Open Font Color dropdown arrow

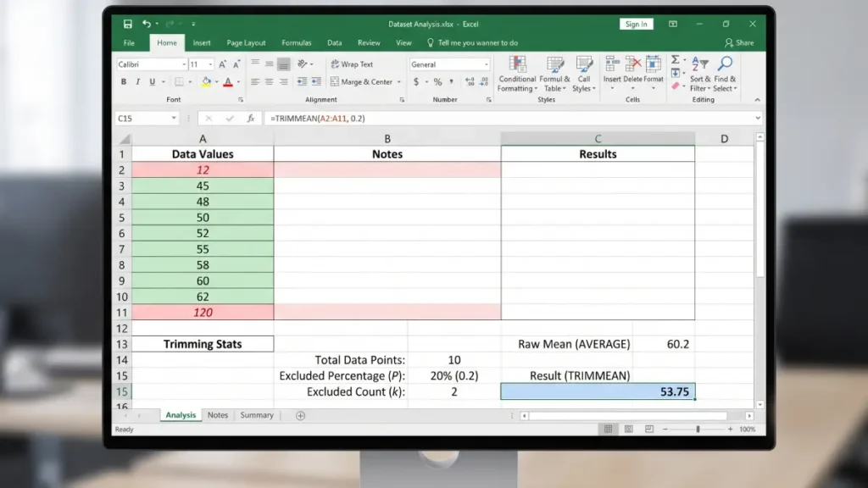click(x=238, y=82)
